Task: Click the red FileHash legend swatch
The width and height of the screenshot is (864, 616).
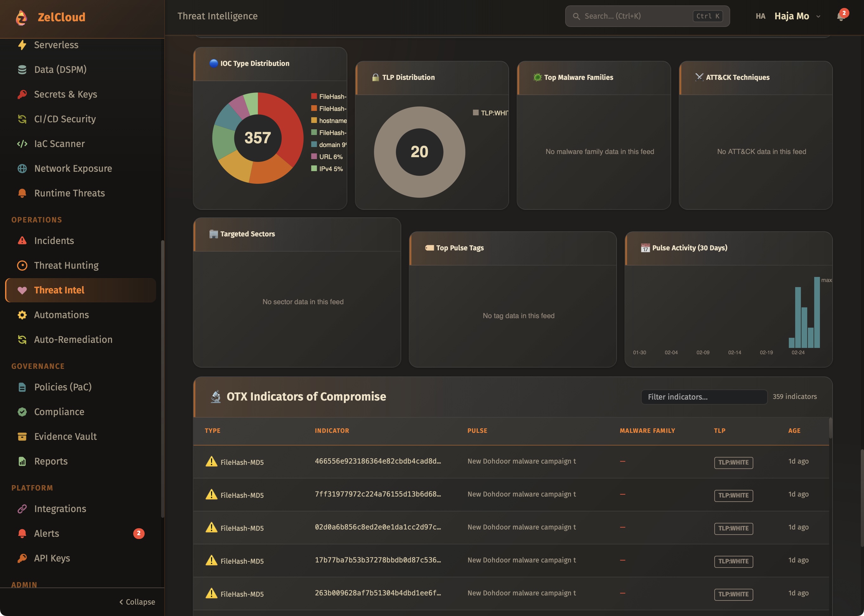Action: coord(314,96)
